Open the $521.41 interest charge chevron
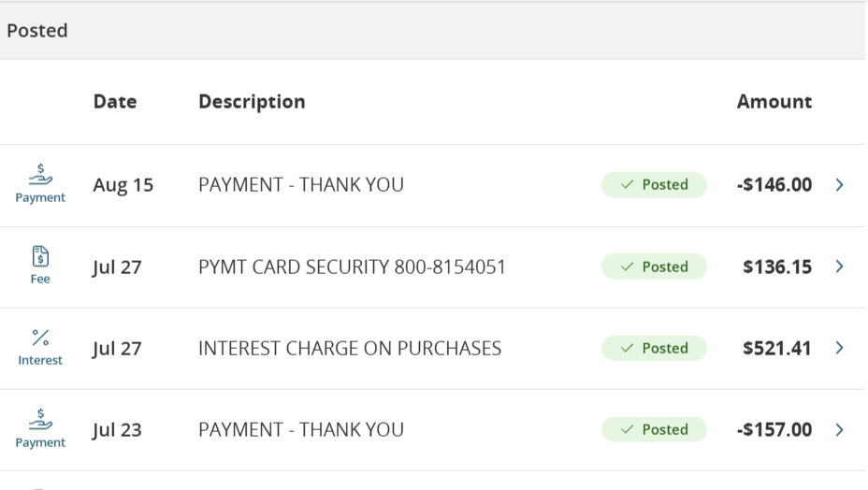 click(x=839, y=348)
